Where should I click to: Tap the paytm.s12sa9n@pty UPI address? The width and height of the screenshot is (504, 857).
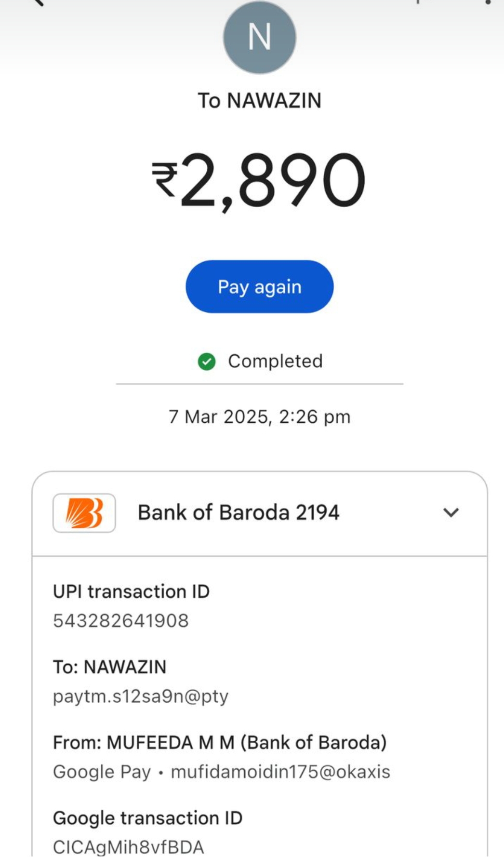pyautogui.click(x=141, y=696)
